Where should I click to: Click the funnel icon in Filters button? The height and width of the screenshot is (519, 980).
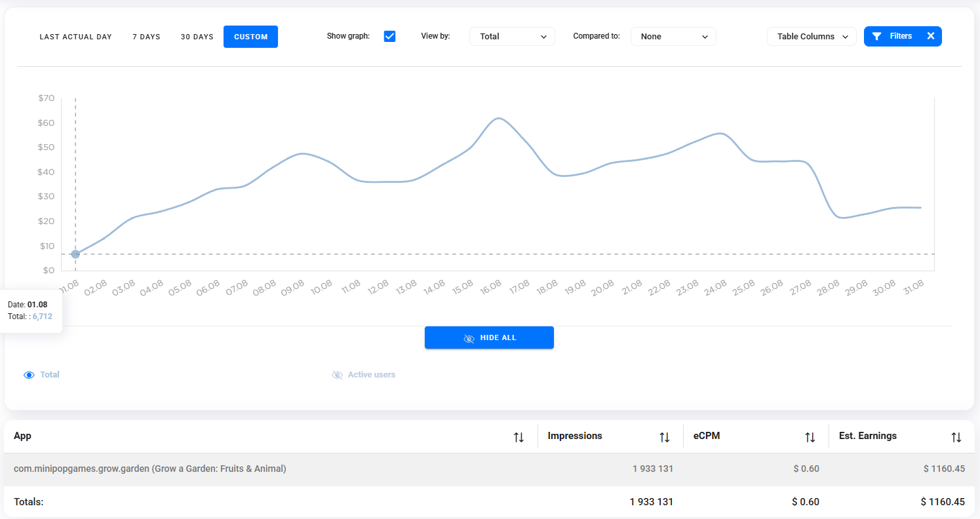coord(877,37)
